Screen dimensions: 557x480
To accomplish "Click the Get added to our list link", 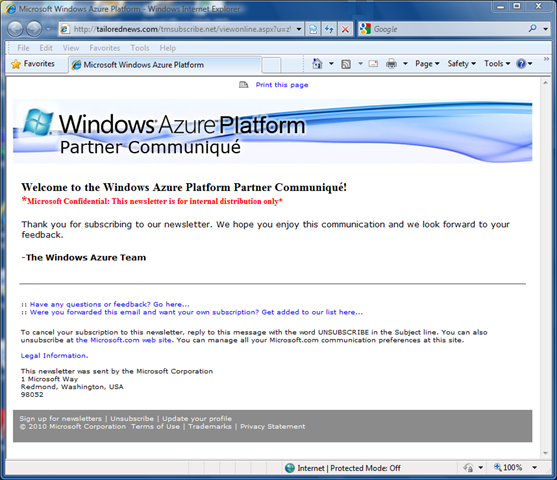I will [x=196, y=312].
